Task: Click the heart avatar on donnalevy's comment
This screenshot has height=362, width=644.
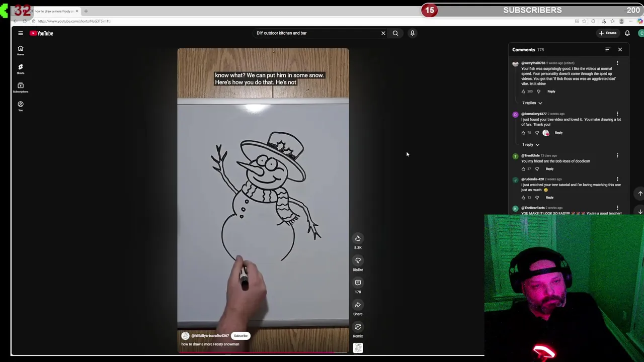Action: pos(546,133)
